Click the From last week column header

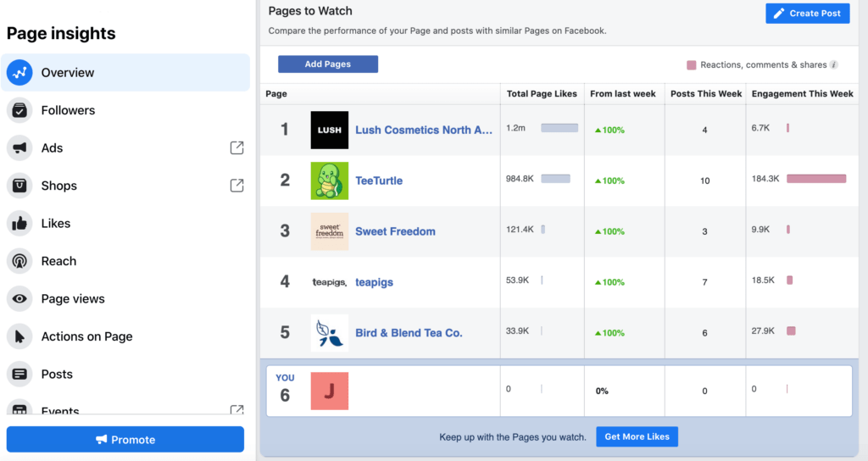pyautogui.click(x=623, y=93)
